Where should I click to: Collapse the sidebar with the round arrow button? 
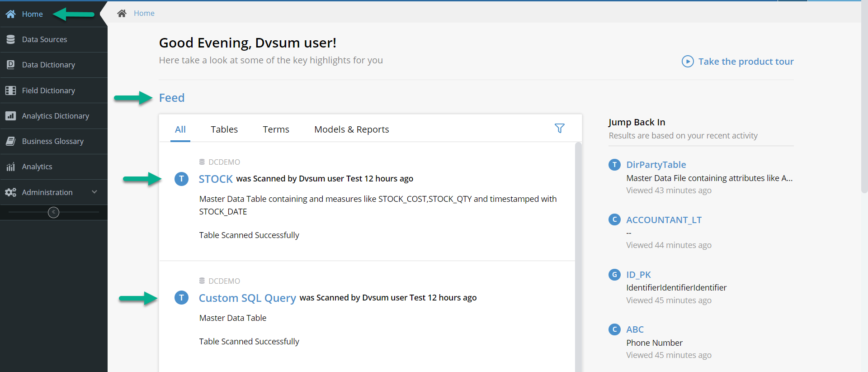tap(53, 212)
